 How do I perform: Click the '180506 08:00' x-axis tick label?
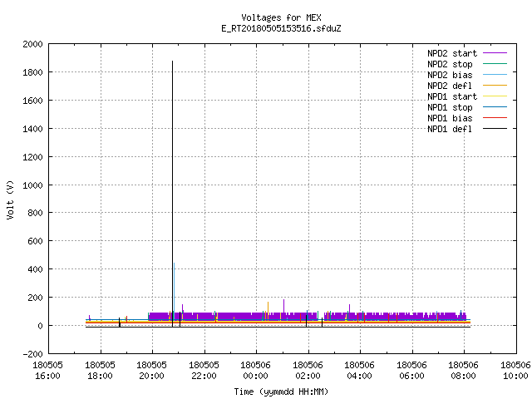pyautogui.click(x=464, y=371)
